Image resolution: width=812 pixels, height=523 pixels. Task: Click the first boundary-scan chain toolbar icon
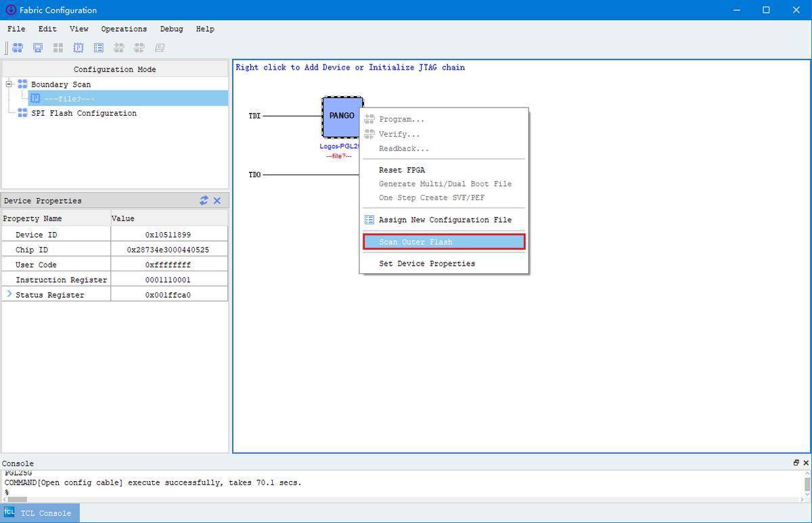[18, 48]
